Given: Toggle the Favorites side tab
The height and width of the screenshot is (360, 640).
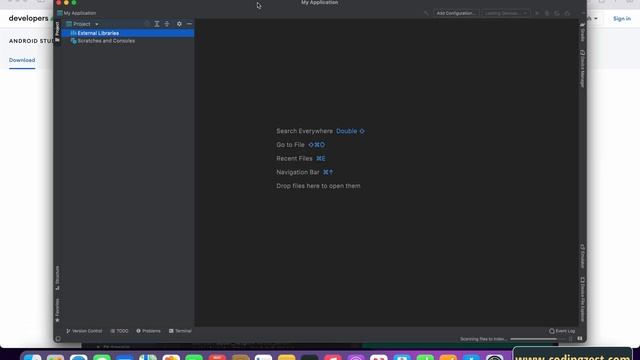Looking at the screenshot, I should [x=58, y=310].
